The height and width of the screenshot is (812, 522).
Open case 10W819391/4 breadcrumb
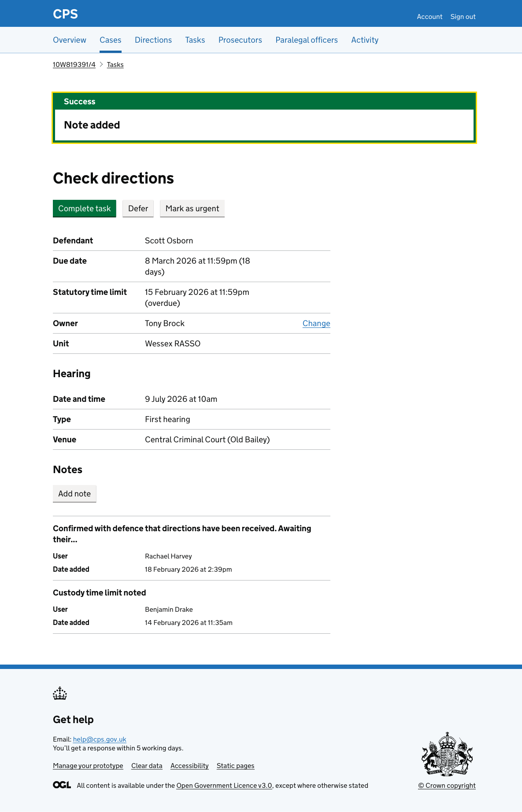tap(74, 65)
